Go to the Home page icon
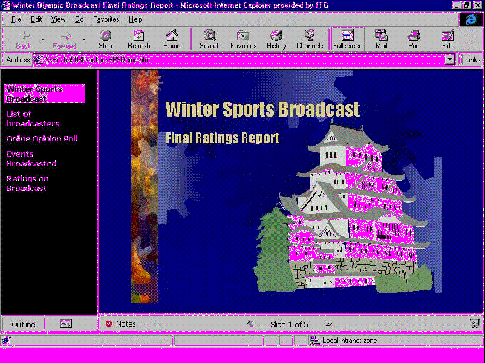485x363 pixels. 172,39
